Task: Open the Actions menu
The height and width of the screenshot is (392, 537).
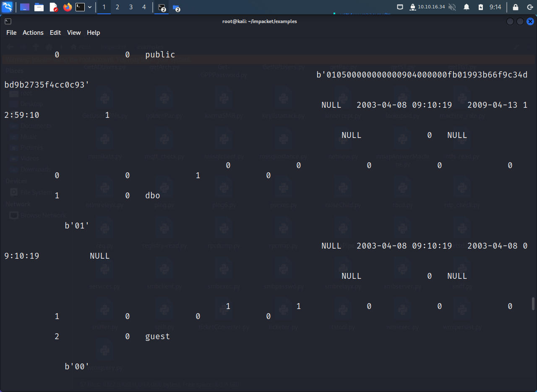Action: [x=33, y=33]
